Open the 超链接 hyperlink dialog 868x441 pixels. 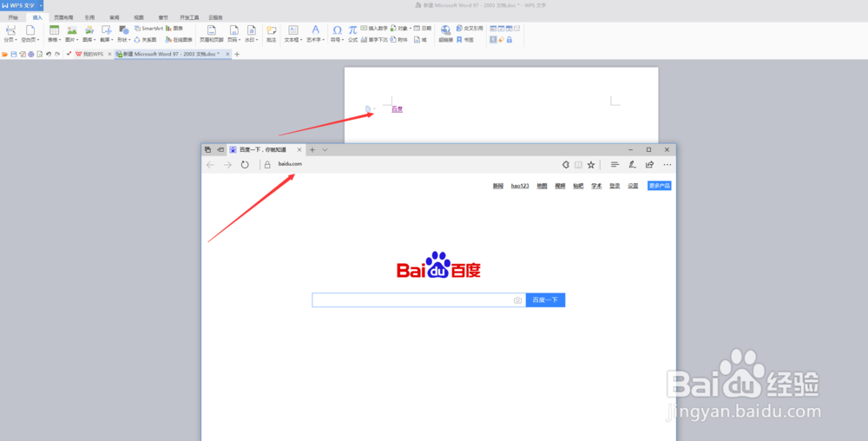click(x=445, y=33)
